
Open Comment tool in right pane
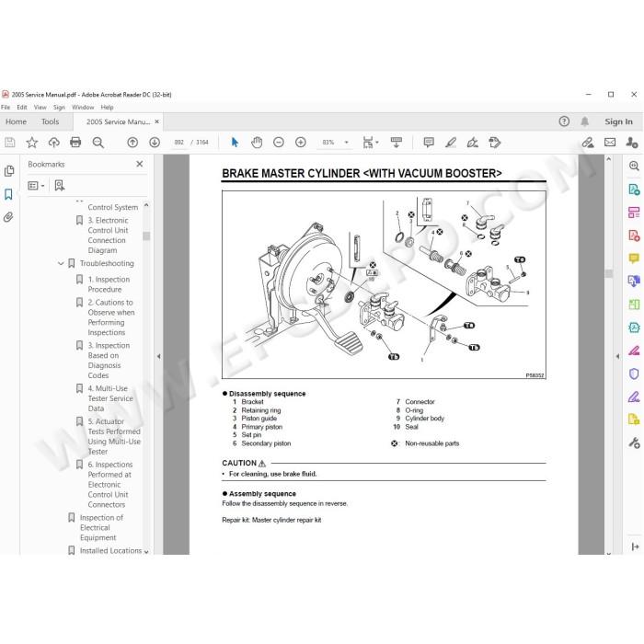[x=634, y=259]
